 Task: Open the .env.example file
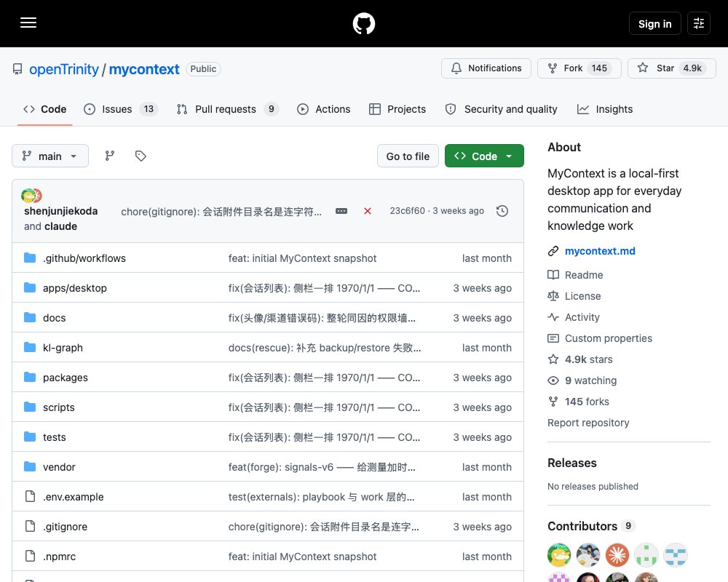click(74, 497)
